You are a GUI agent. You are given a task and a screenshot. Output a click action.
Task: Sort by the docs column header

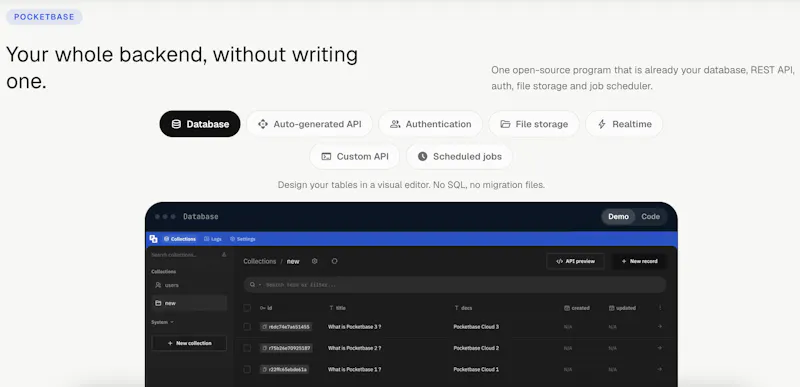tap(463, 308)
